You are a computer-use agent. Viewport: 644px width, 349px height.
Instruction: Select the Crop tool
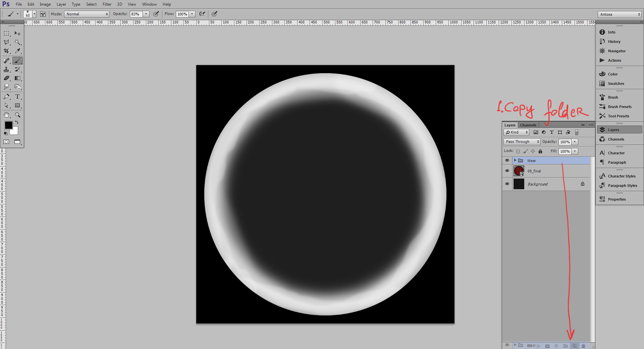[x=7, y=51]
